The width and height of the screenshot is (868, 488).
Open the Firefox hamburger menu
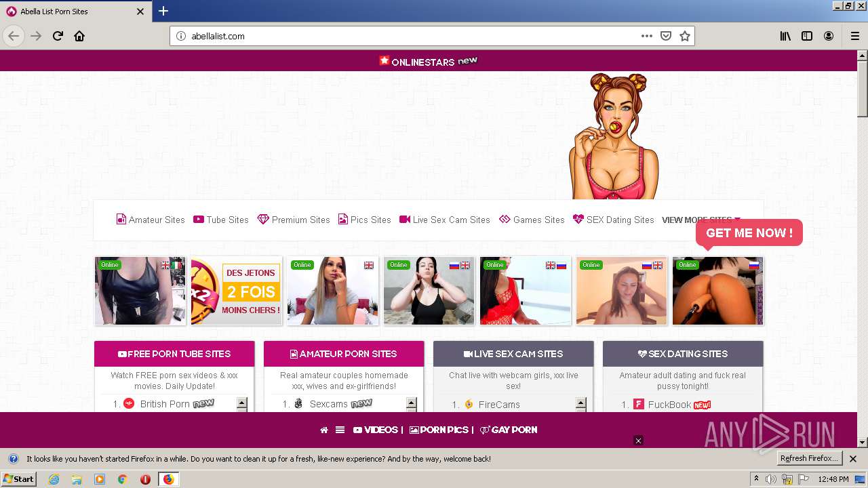click(x=854, y=36)
